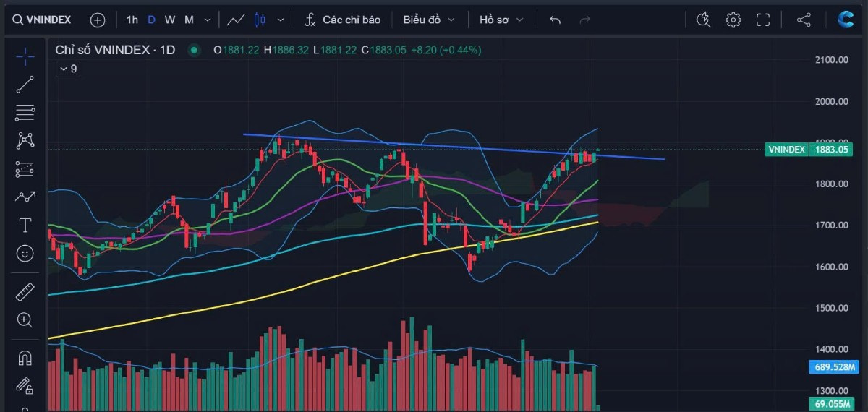
Task: Expand the timeframe dropdown arrow
Action: pos(208,20)
